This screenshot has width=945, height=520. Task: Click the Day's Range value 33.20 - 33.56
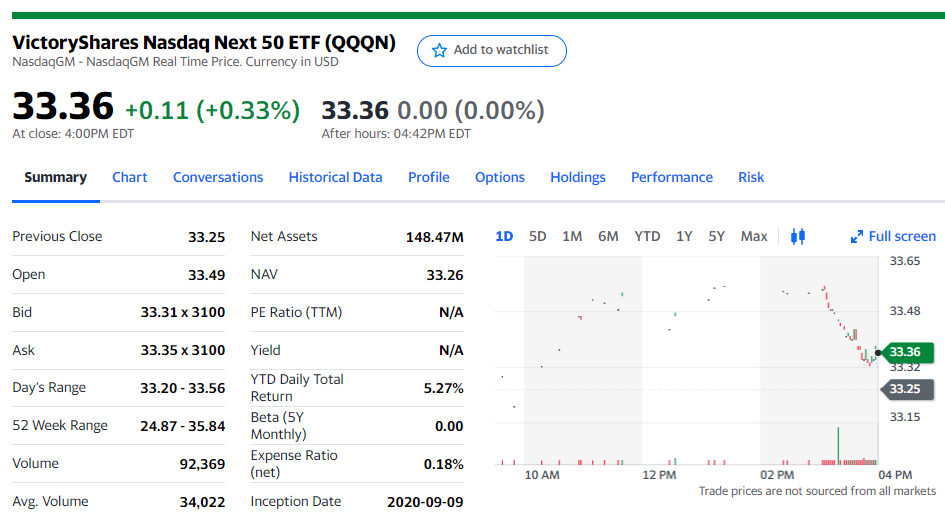[183, 388]
